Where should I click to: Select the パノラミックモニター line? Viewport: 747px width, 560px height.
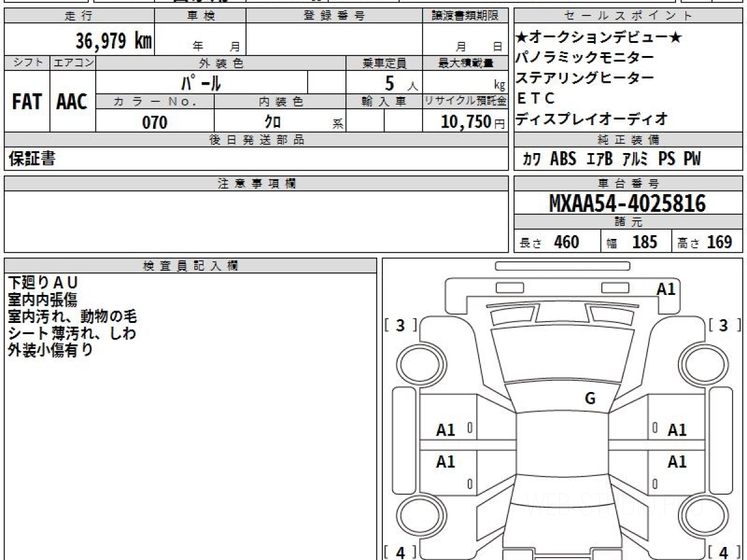pyautogui.click(x=585, y=58)
